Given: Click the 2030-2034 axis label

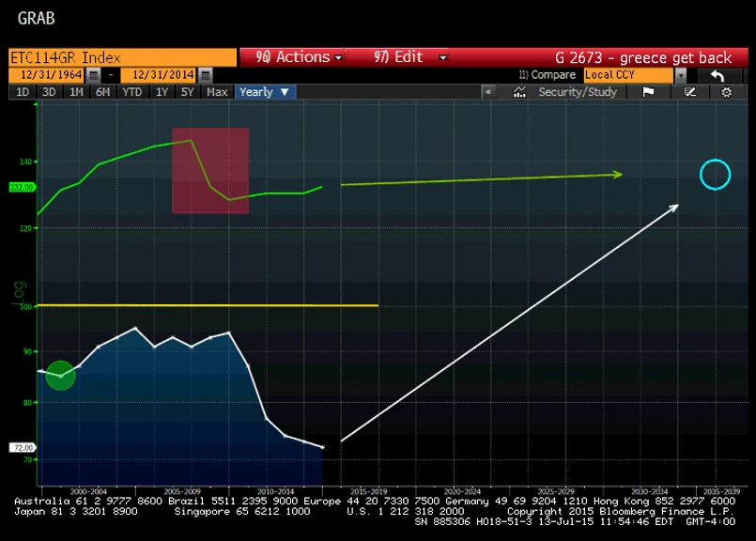Looking at the screenshot, I should [650, 491].
